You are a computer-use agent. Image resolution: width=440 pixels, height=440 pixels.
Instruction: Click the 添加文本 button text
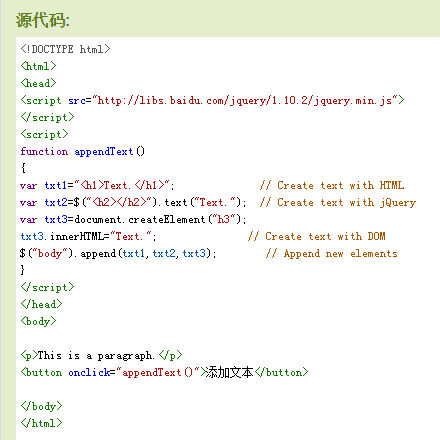click(x=229, y=372)
